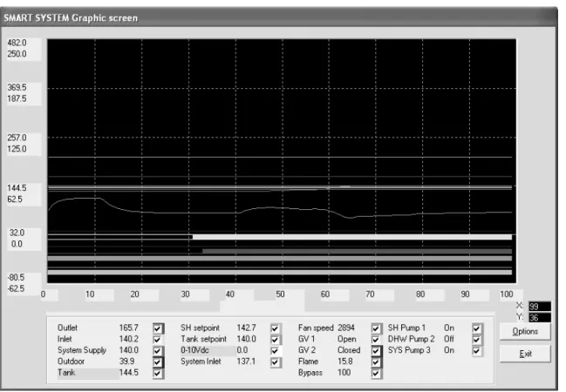Toggle the Tank checkbox
This screenshot has width=566, height=392.
pyautogui.click(x=158, y=373)
